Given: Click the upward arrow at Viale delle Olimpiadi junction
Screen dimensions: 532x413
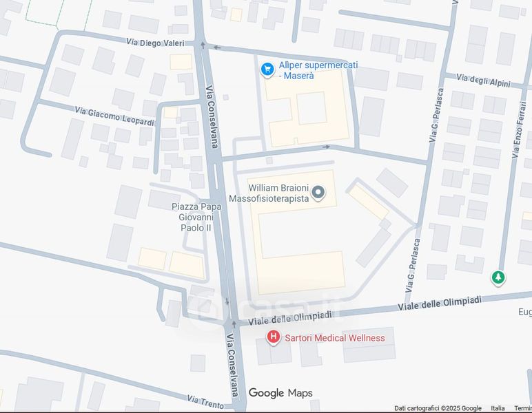Looking at the screenshot, I should (x=234, y=324).
